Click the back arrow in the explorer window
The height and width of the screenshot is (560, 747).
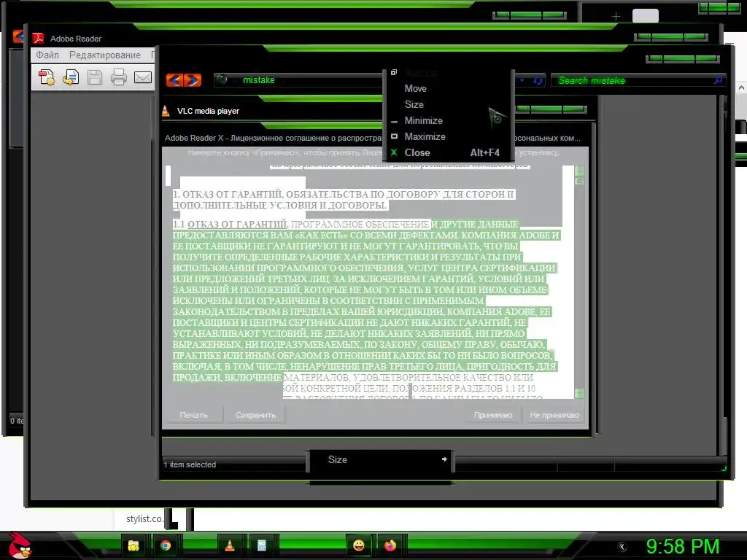(174, 80)
